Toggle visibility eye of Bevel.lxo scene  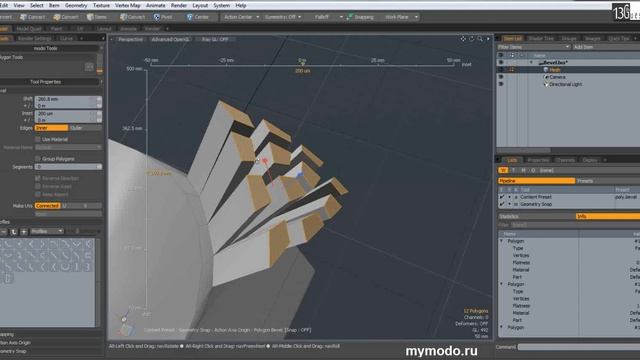click(x=501, y=62)
